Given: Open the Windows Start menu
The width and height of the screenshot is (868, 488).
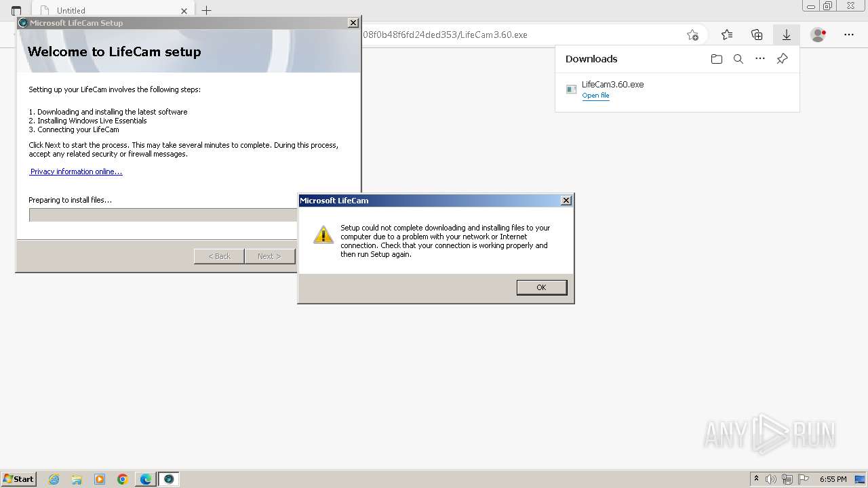Looking at the screenshot, I should click(x=19, y=479).
